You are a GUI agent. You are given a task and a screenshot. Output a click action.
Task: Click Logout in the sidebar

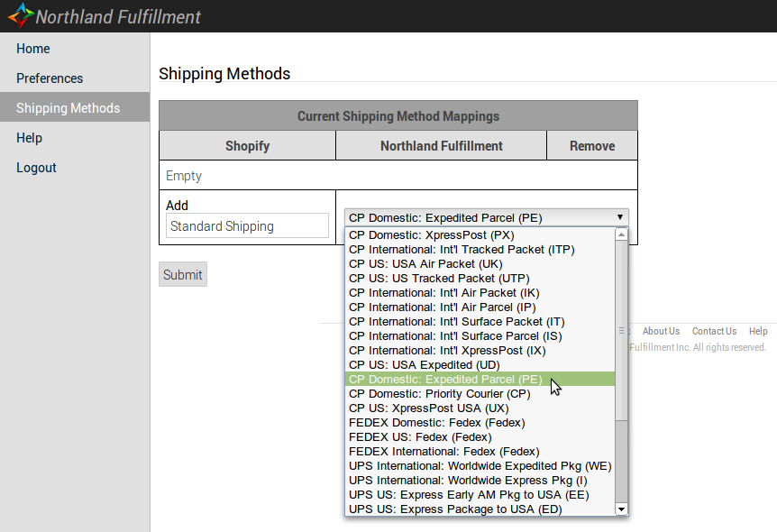tap(36, 168)
